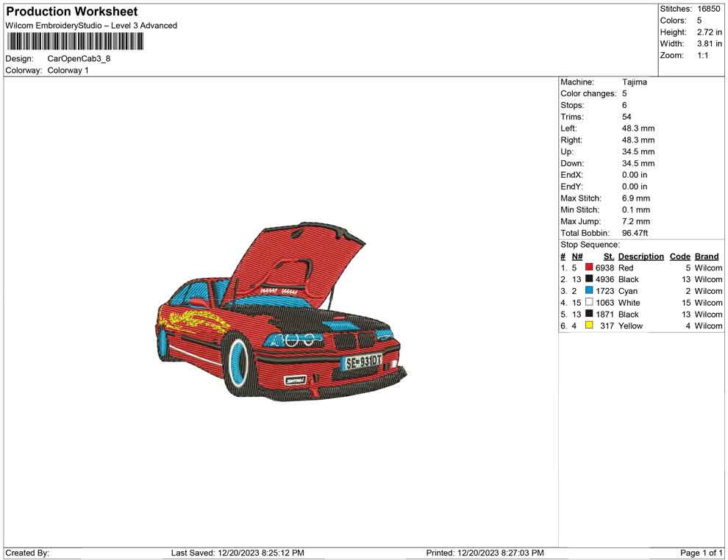The width and height of the screenshot is (728, 560).
Task: Click the N# column header
Action: (x=577, y=256)
